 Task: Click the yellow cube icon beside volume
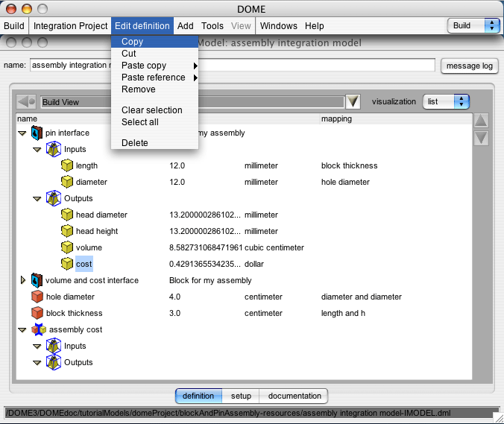[67, 247]
